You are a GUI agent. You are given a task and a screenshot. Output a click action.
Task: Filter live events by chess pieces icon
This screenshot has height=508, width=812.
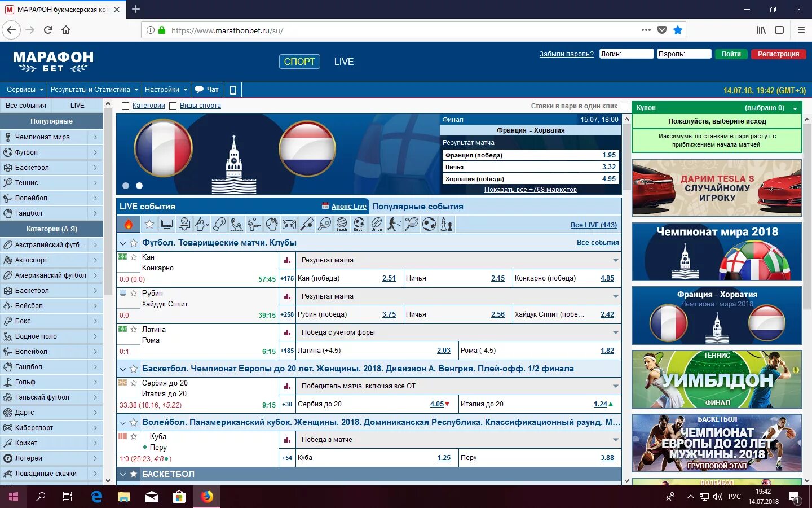coord(447,224)
